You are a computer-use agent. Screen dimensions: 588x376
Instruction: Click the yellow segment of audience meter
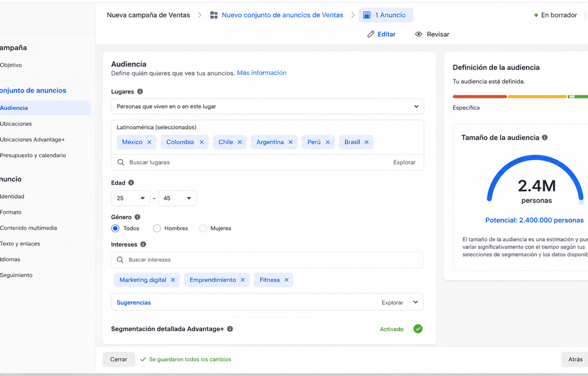537,97
